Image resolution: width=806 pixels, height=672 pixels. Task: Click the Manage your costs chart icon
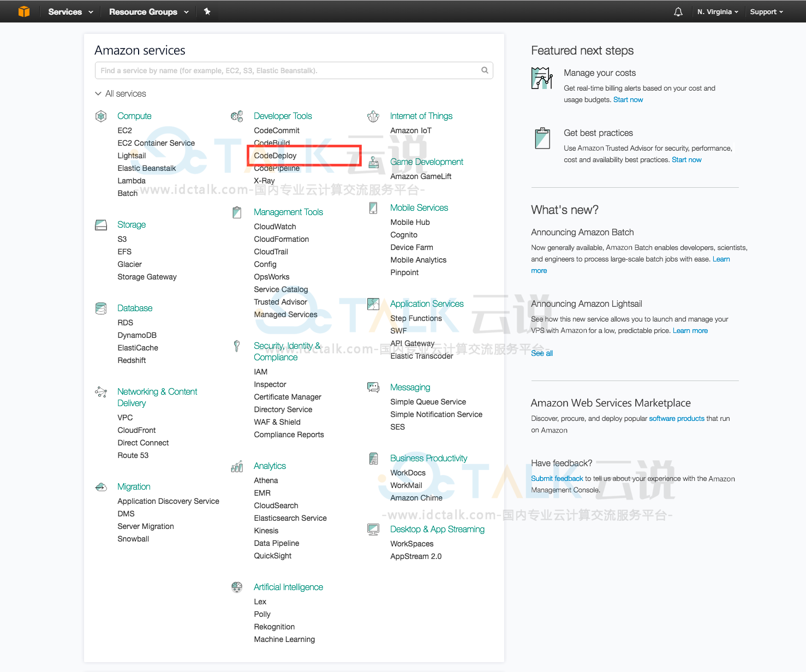point(542,78)
